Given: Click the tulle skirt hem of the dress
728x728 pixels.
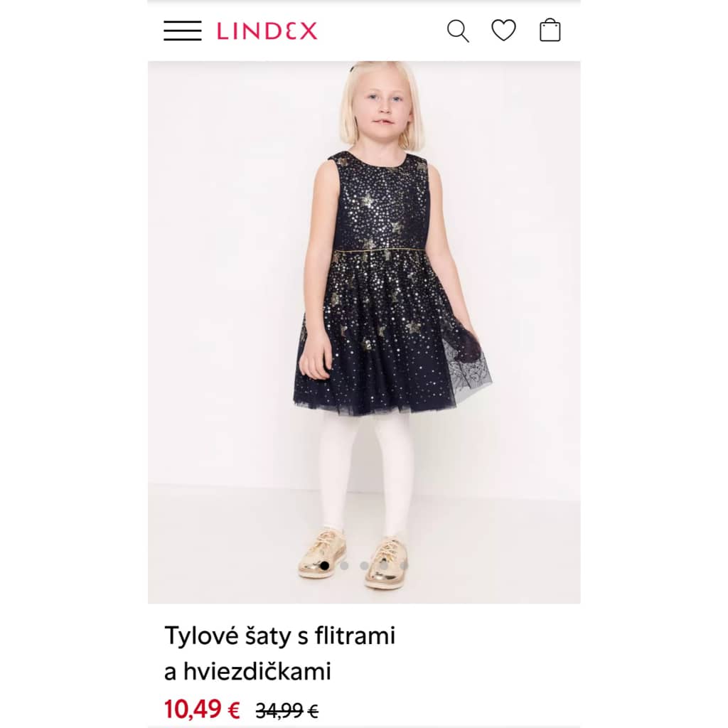Looking at the screenshot, I should 376,405.
